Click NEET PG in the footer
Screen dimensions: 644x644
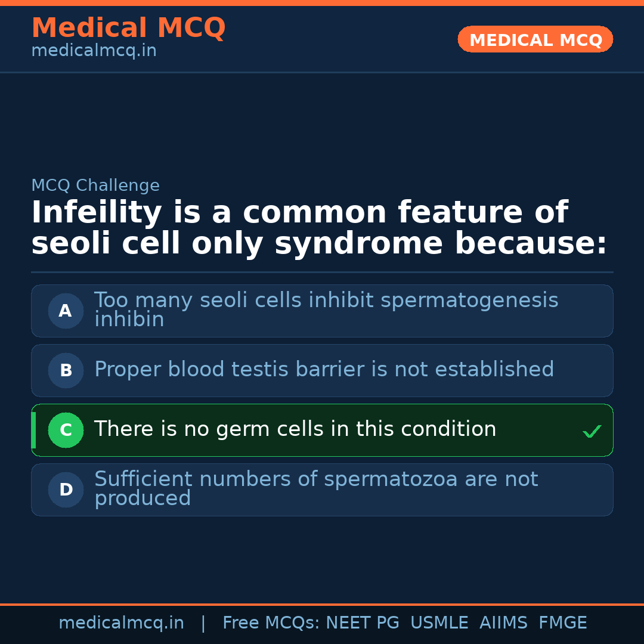pyautogui.click(x=363, y=623)
